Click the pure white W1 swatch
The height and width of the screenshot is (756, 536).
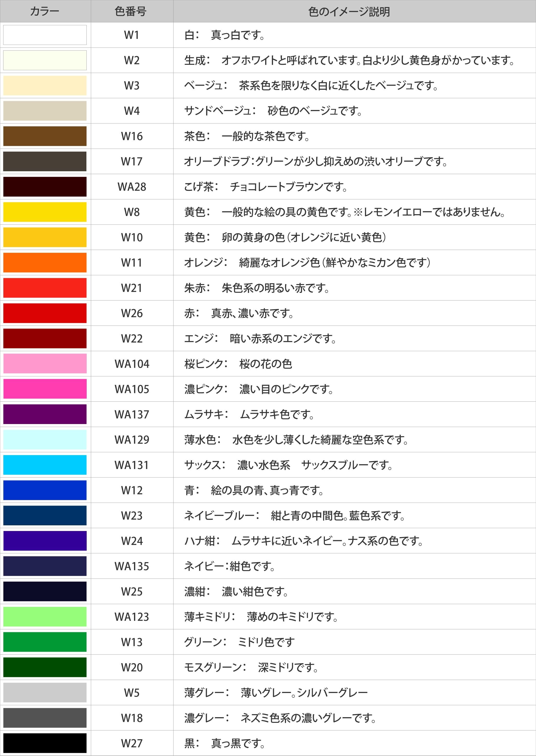pyautogui.click(x=45, y=35)
